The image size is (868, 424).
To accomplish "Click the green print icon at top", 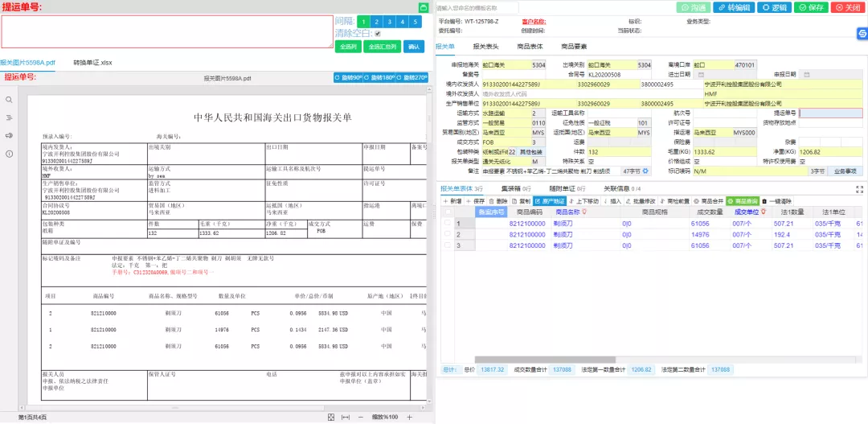I will tap(424, 8).
